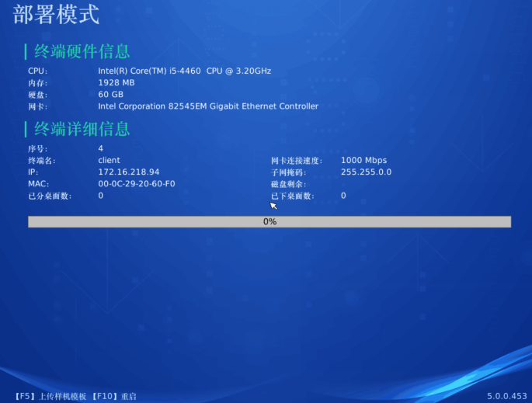Click the F10 重启 option

point(114,396)
